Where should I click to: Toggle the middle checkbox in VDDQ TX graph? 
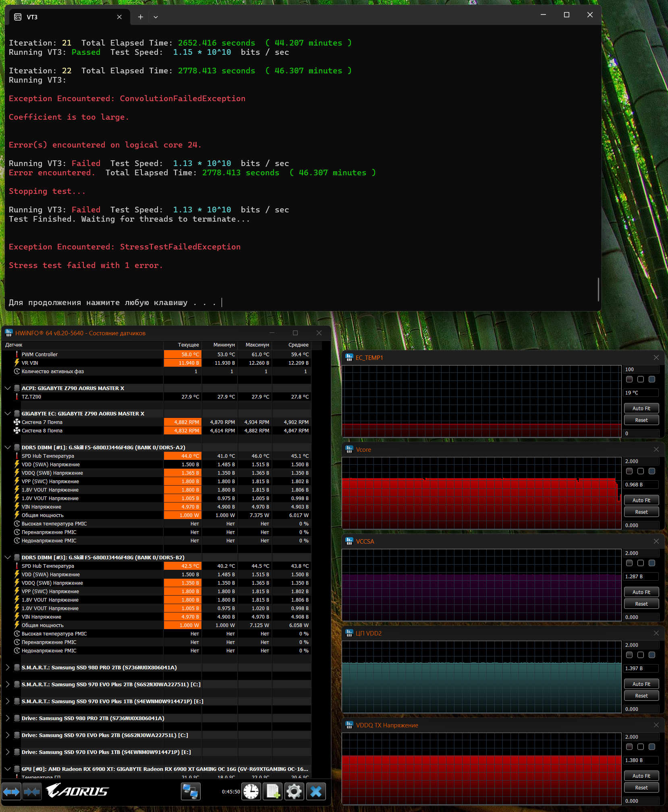click(641, 747)
